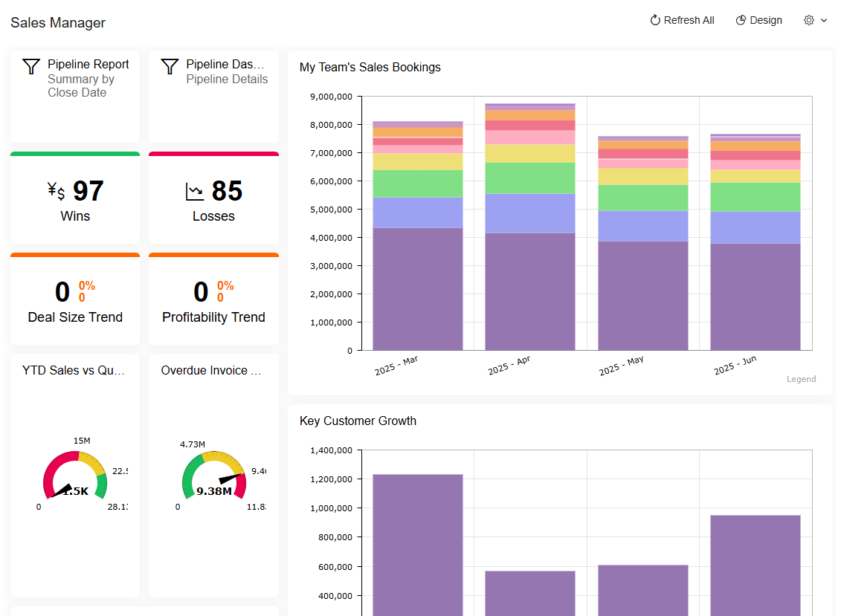Click the Pipeline Details subtitle

tap(227, 79)
